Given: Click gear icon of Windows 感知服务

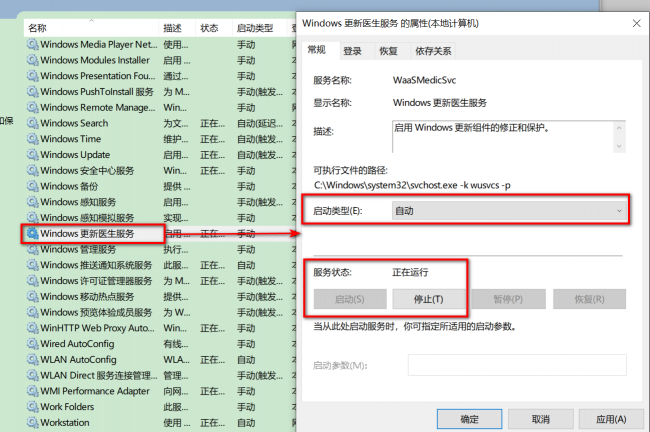Looking at the screenshot, I should [x=33, y=202].
